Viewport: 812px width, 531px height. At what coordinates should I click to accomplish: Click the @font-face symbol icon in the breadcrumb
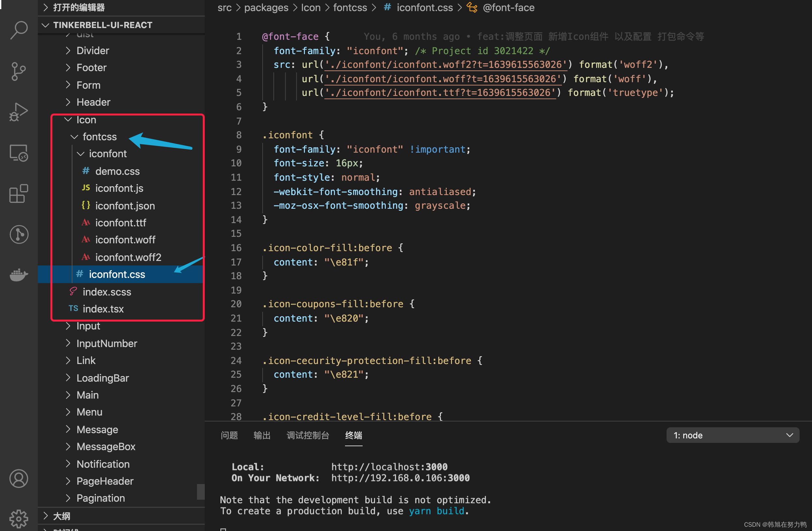click(x=472, y=8)
